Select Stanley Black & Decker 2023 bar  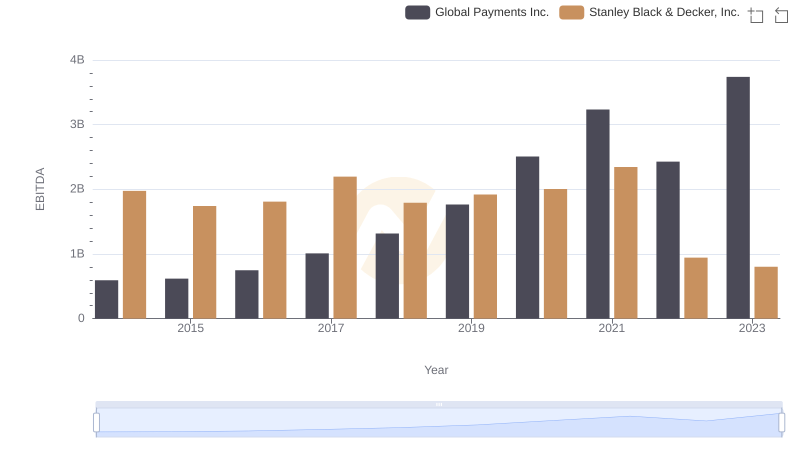click(766, 293)
